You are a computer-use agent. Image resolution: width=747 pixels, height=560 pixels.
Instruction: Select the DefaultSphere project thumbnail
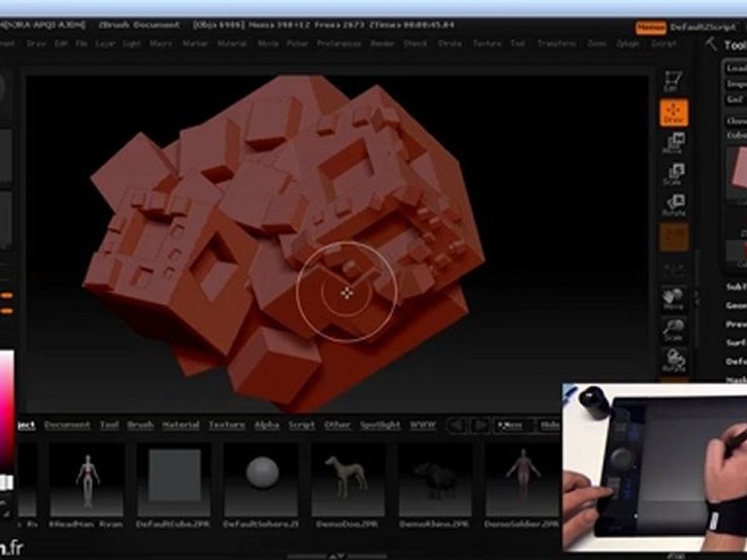(x=261, y=481)
